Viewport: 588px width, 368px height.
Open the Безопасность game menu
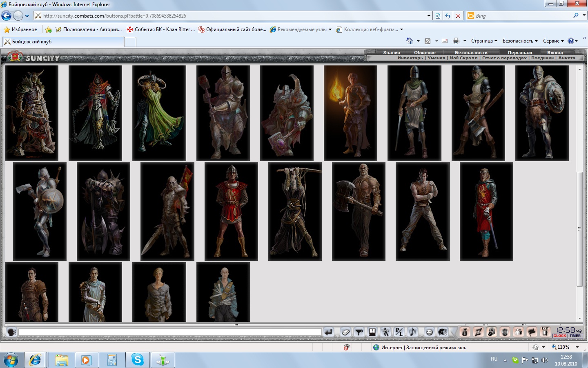click(471, 52)
